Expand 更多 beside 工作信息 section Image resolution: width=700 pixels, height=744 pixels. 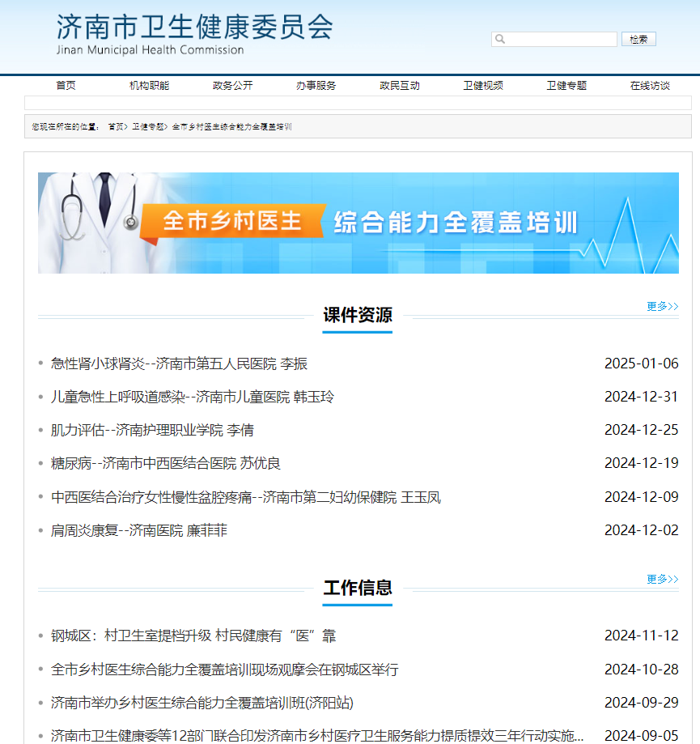pos(662,579)
